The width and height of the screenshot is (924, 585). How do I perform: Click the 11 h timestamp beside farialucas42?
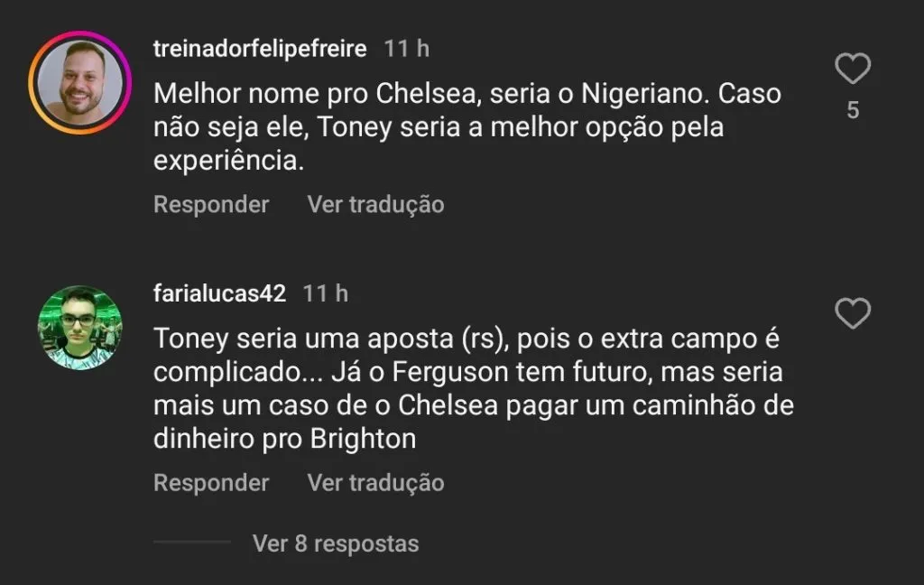(326, 293)
